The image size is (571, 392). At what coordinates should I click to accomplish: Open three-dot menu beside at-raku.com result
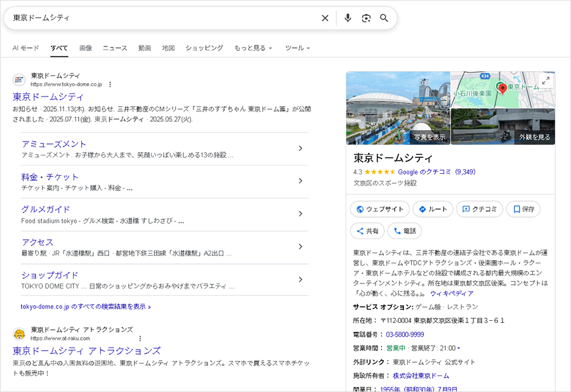coord(140,339)
